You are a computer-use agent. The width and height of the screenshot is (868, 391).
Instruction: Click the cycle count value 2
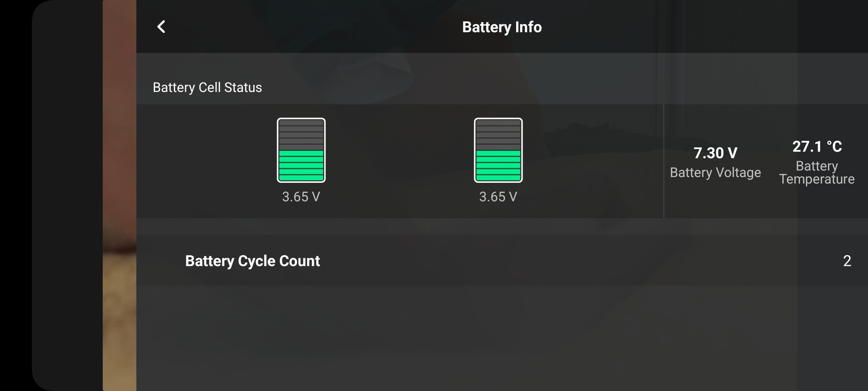(847, 261)
